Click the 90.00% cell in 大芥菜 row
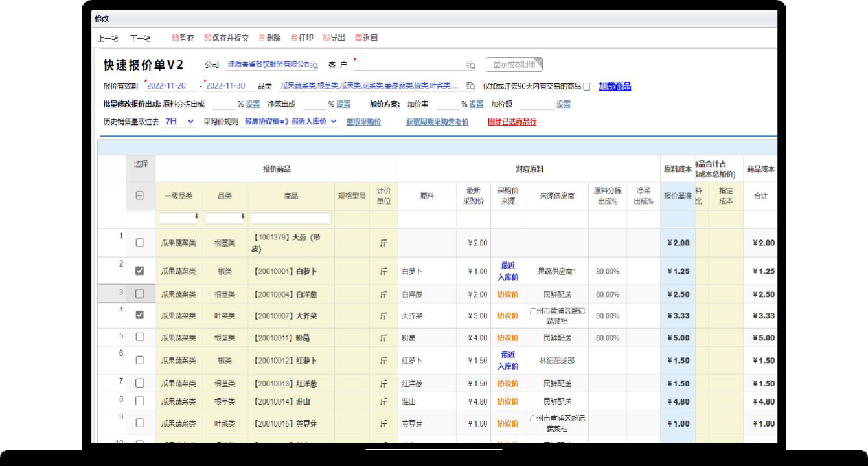Screen dimensions: 868x466 [x=608, y=316]
